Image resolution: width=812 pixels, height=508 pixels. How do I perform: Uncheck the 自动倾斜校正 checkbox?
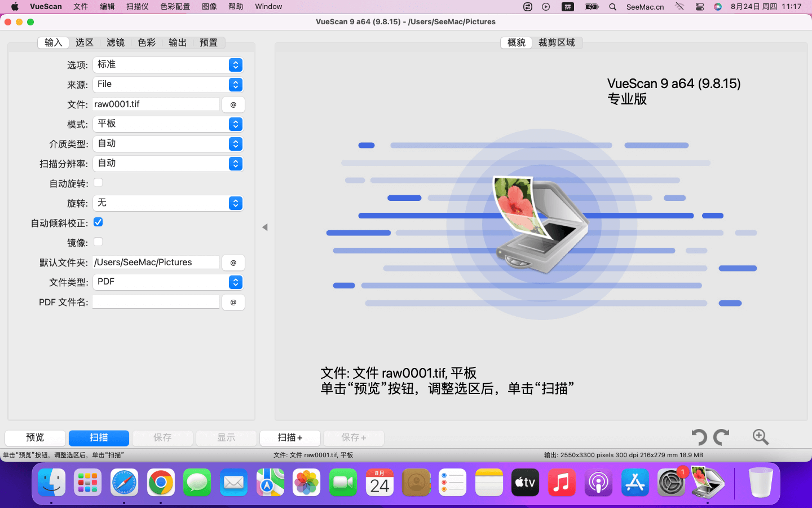pyautogui.click(x=98, y=222)
